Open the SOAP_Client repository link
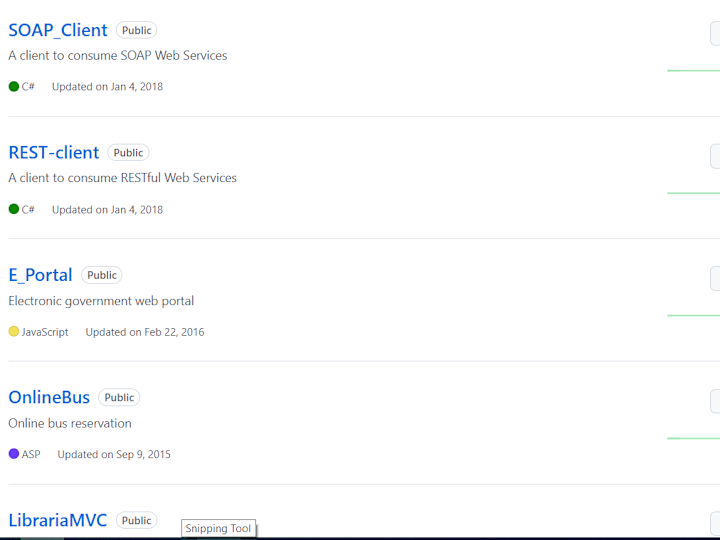Image resolution: width=720 pixels, height=540 pixels. coord(58,30)
